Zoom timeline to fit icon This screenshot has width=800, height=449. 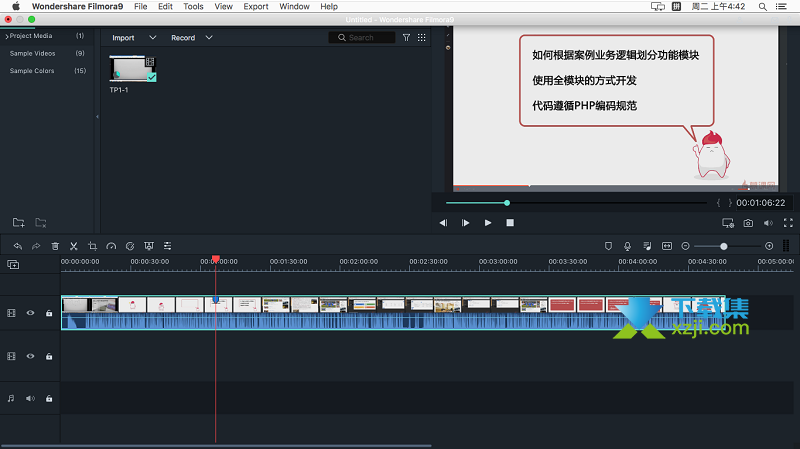tap(667, 246)
